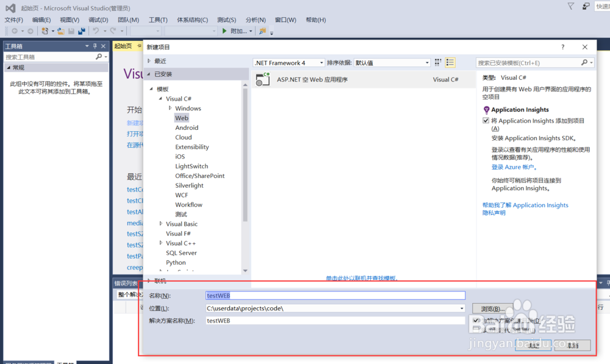Toggle add Application Insights to project checkbox
Viewport: 610px width, 364px height.
pos(486,121)
